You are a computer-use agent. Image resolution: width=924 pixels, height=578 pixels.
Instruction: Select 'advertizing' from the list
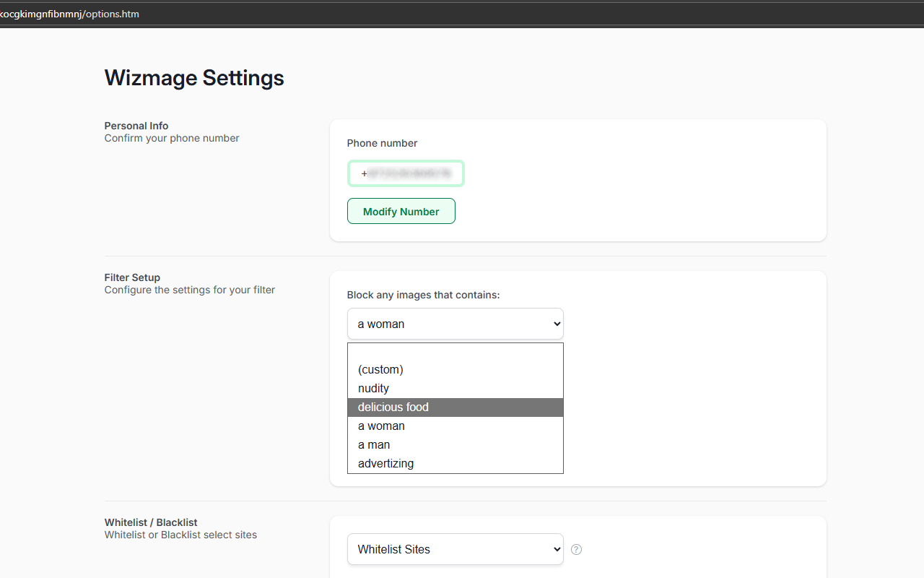pos(456,463)
